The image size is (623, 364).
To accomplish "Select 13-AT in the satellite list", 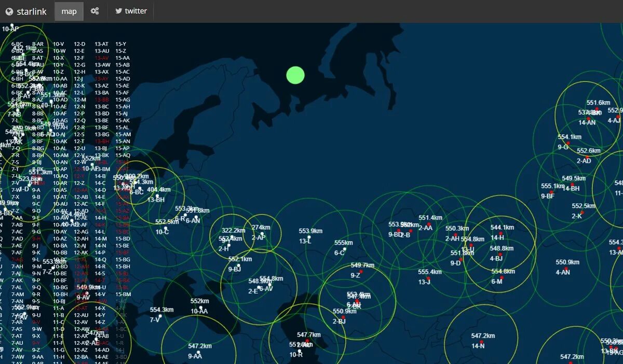I will 102,44.
